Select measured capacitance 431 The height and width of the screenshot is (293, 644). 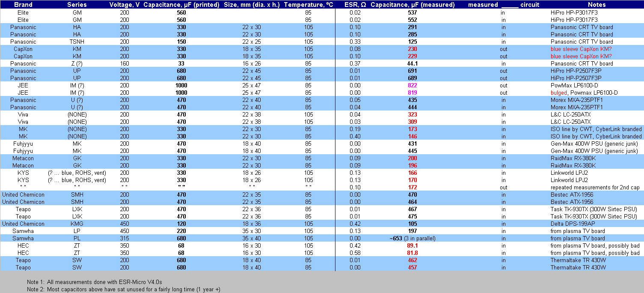(x=413, y=144)
